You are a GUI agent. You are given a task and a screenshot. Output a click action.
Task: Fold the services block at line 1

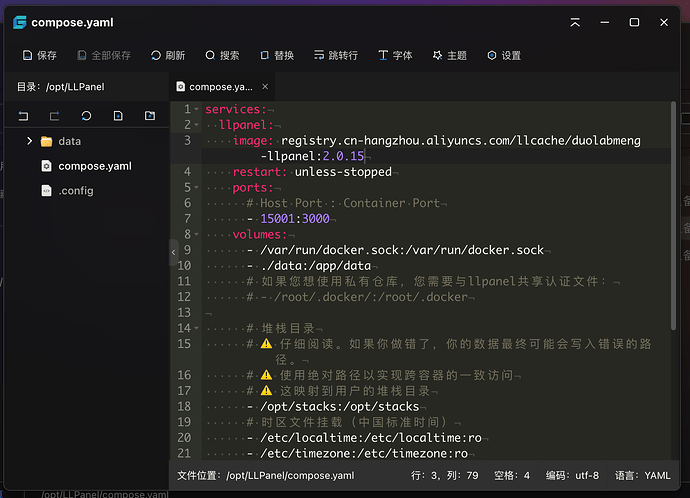[197, 109]
